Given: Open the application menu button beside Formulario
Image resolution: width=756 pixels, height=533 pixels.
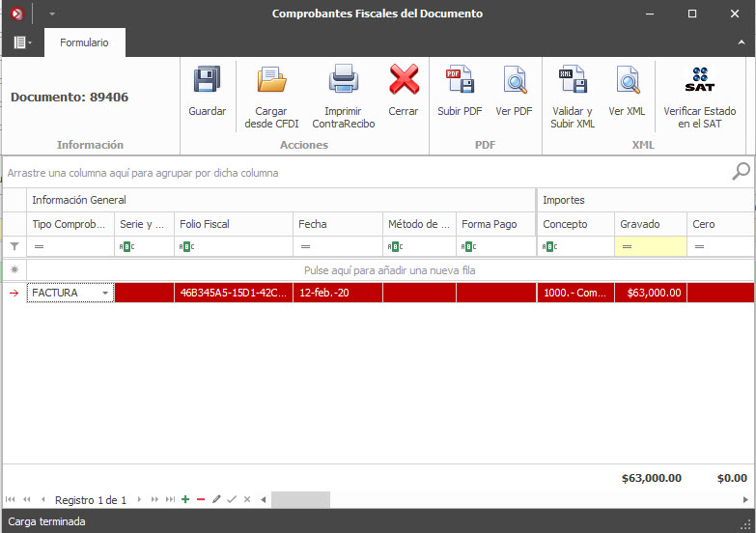Looking at the screenshot, I should click(x=22, y=43).
